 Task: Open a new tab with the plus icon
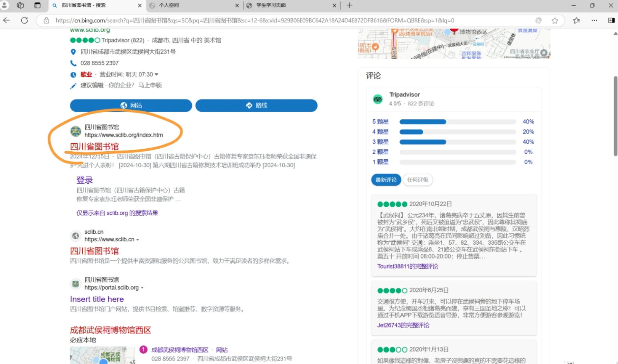[x=349, y=5]
